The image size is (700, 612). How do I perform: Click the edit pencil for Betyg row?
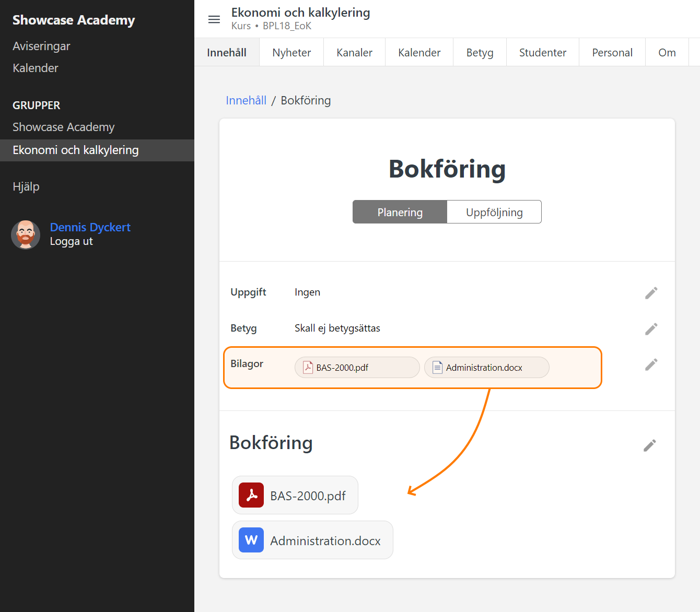pyautogui.click(x=651, y=329)
